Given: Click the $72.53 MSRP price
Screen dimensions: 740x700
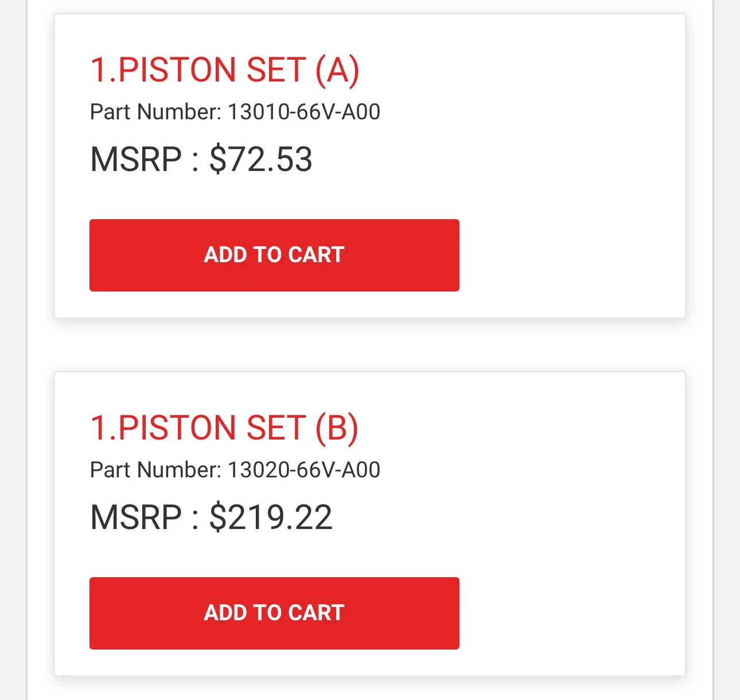Looking at the screenshot, I should click(x=261, y=160).
